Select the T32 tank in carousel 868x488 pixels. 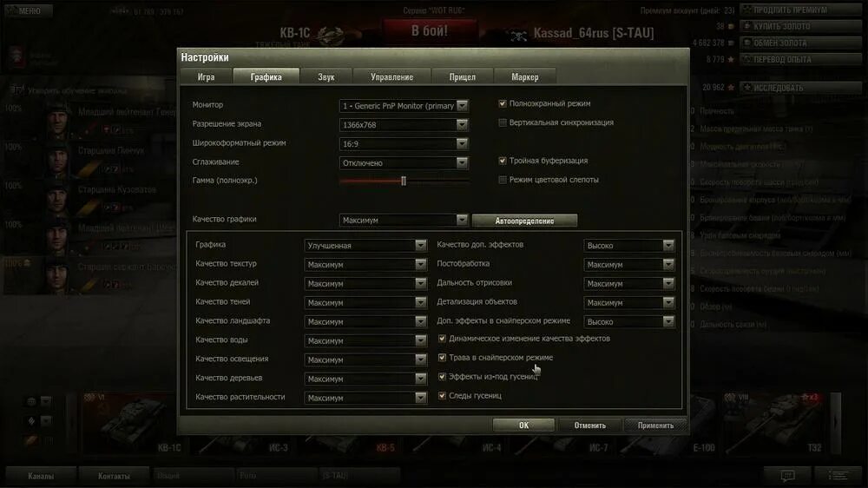pos(773,422)
